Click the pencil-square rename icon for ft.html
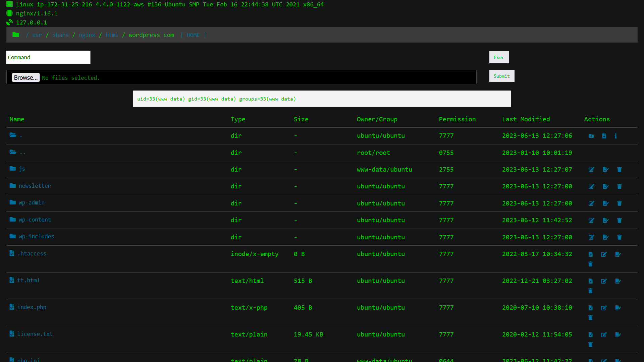The height and width of the screenshot is (362, 644). tap(604, 281)
